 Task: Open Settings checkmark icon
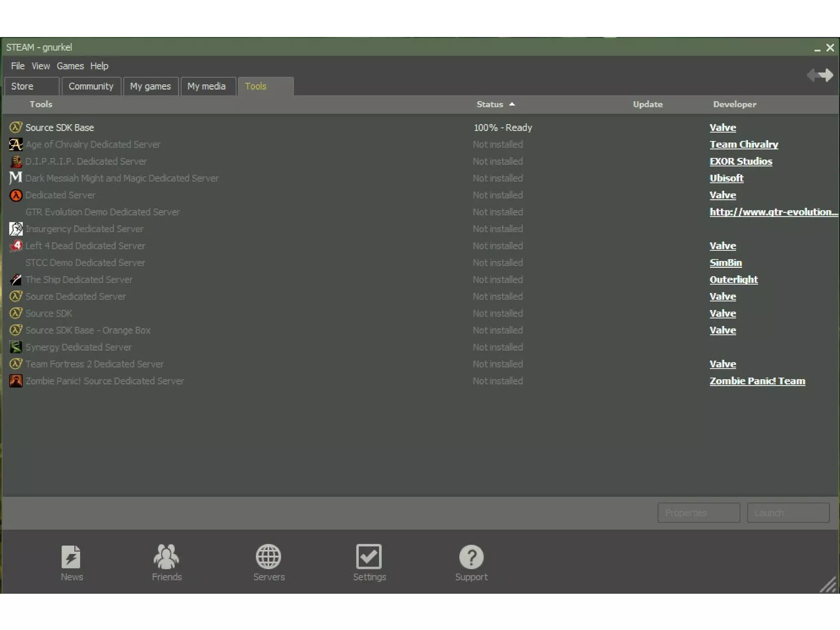[369, 557]
